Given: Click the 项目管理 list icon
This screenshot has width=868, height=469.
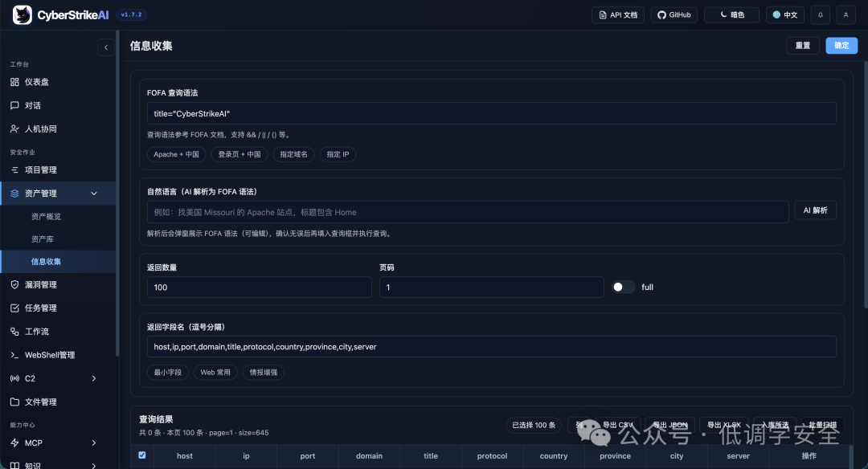Looking at the screenshot, I should pos(14,169).
